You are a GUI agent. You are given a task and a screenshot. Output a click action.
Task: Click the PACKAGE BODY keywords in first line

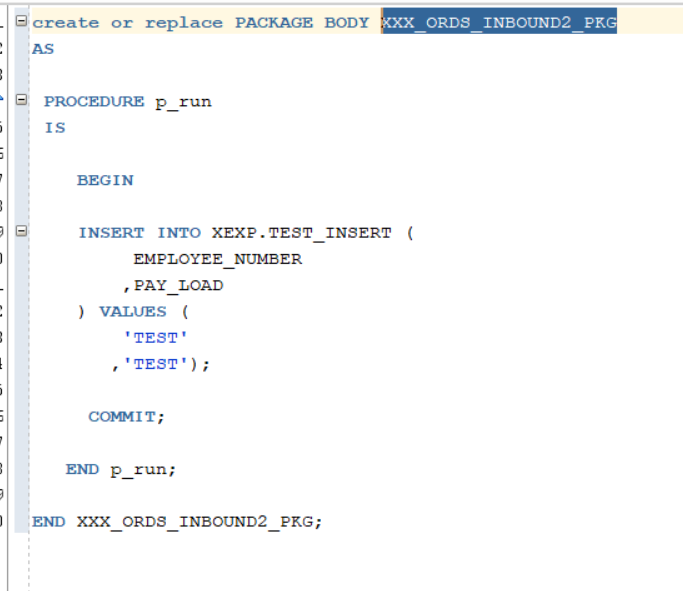point(302,23)
